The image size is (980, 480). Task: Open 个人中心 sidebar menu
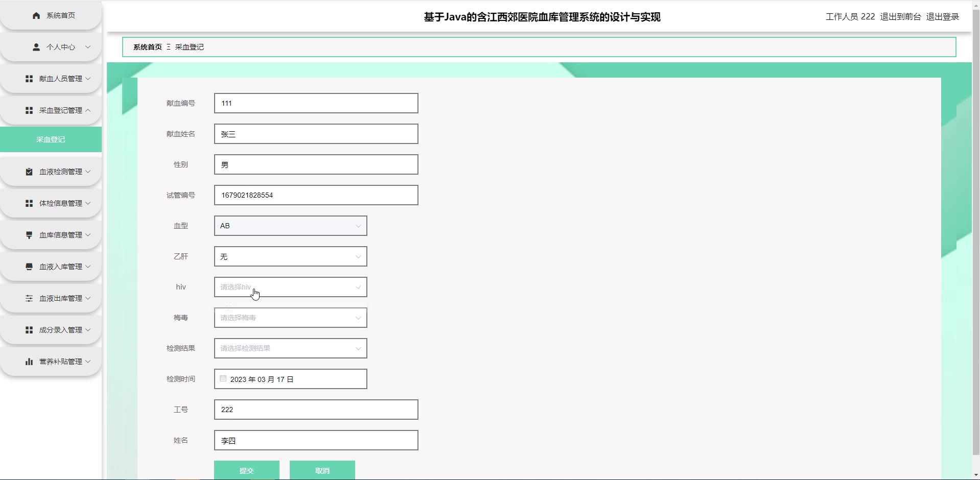coord(51,47)
